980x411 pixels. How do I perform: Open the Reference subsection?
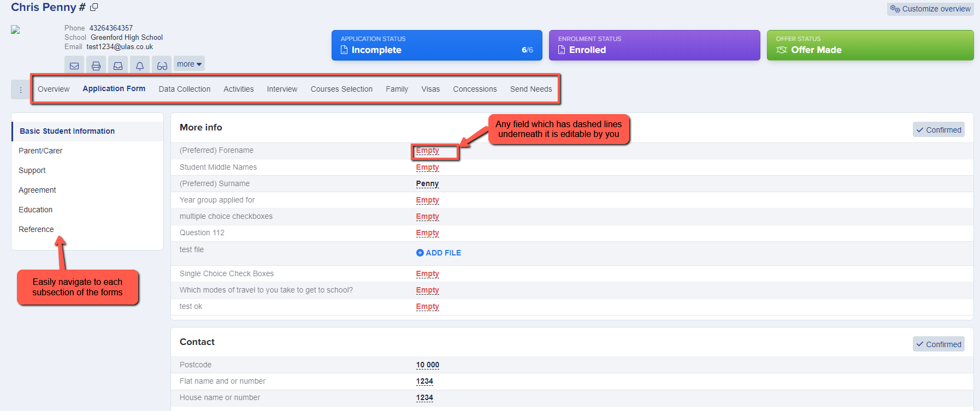coord(36,229)
